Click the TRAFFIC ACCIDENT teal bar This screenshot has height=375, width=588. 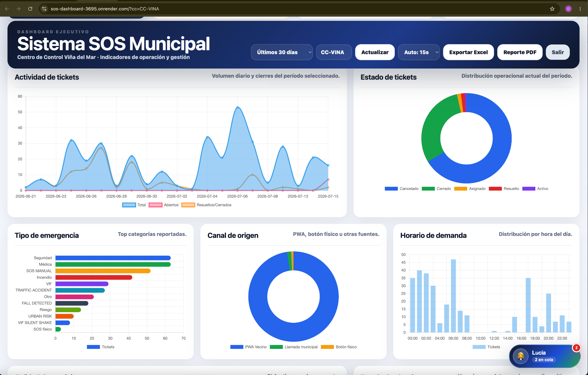80,290
